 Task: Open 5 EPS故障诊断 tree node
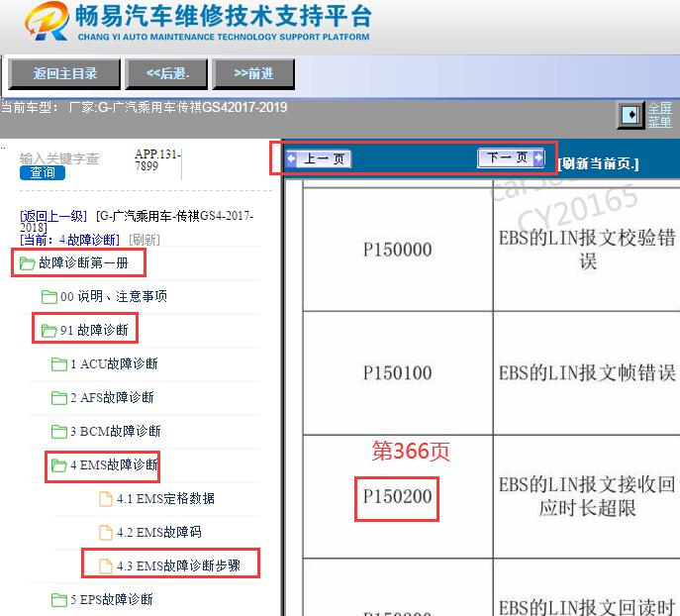[112, 599]
